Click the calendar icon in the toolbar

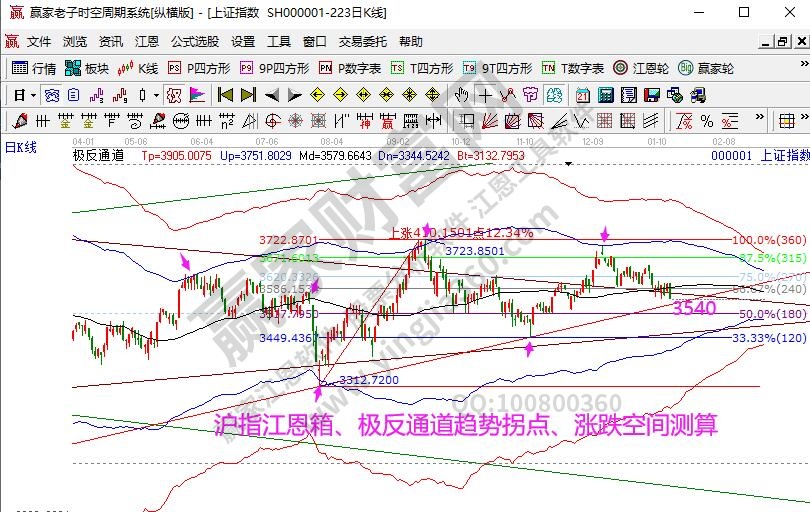tap(583, 95)
